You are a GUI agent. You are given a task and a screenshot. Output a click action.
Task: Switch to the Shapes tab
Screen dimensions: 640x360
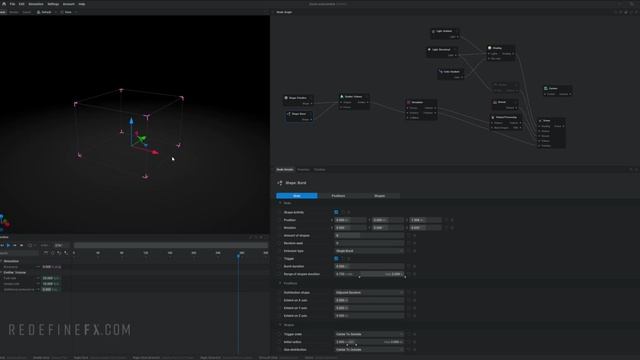379,196
